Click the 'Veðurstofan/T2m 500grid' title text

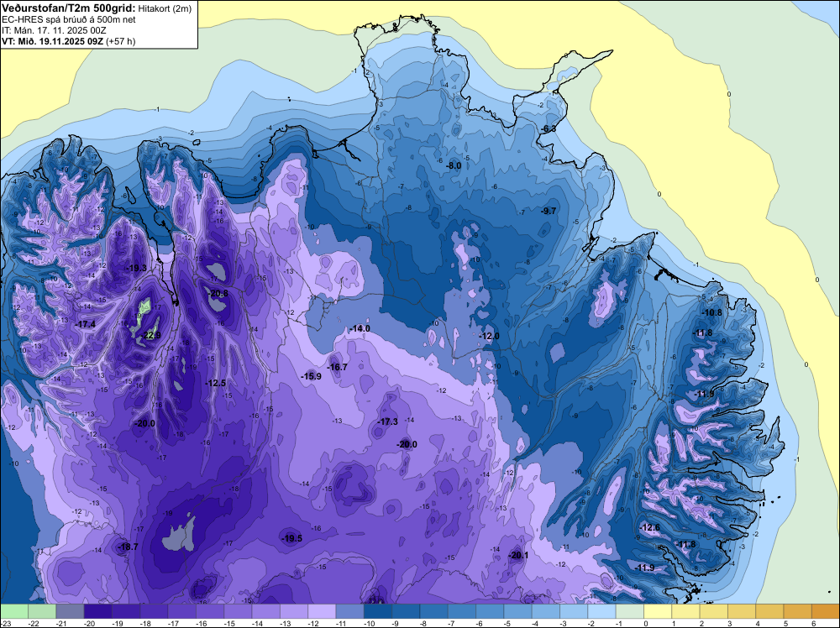point(68,8)
